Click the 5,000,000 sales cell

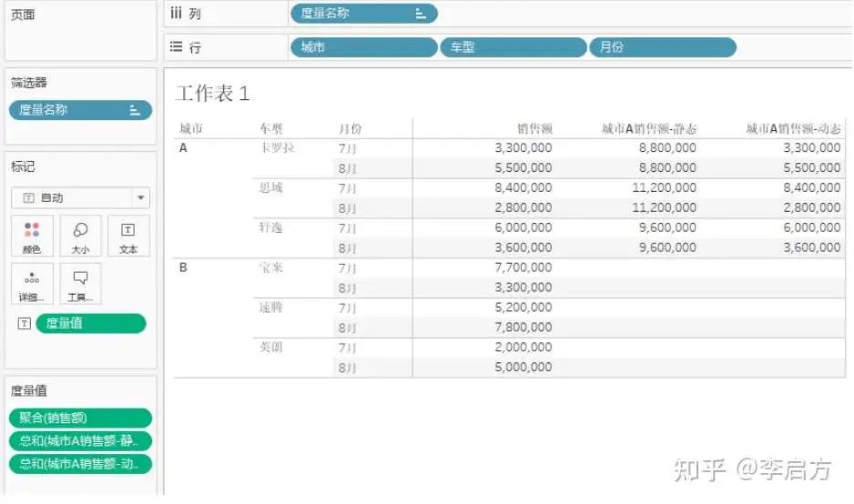pyautogui.click(x=523, y=368)
